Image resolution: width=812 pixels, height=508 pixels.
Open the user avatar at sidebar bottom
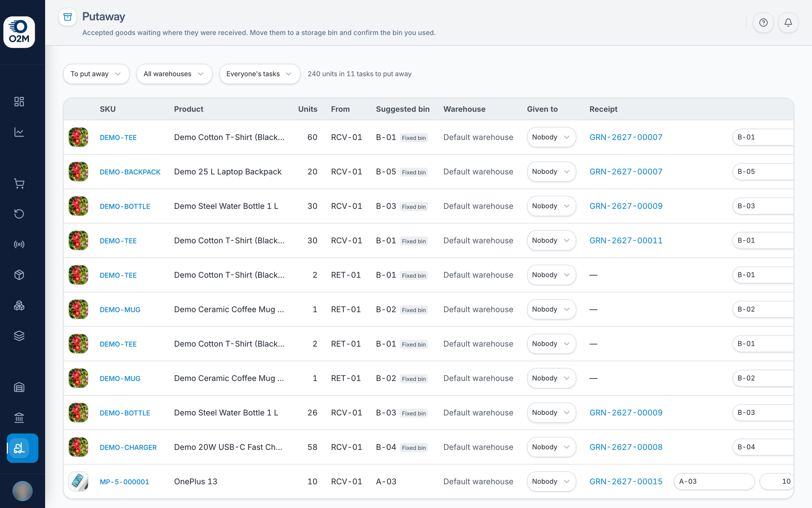[22, 491]
